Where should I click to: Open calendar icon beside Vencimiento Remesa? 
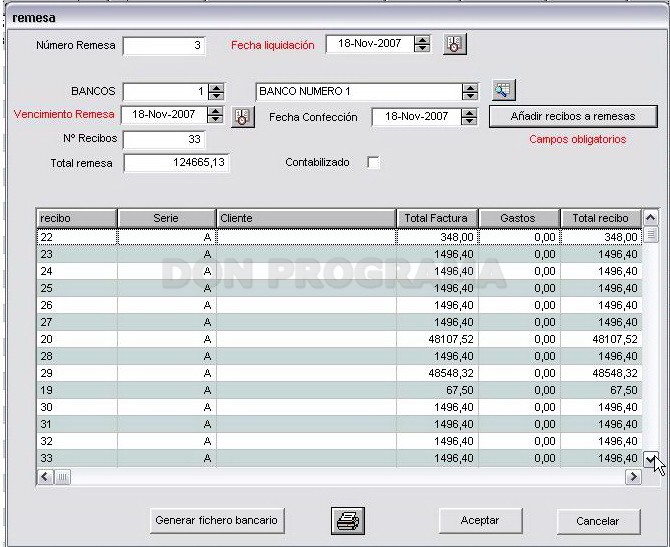click(243, 117)
